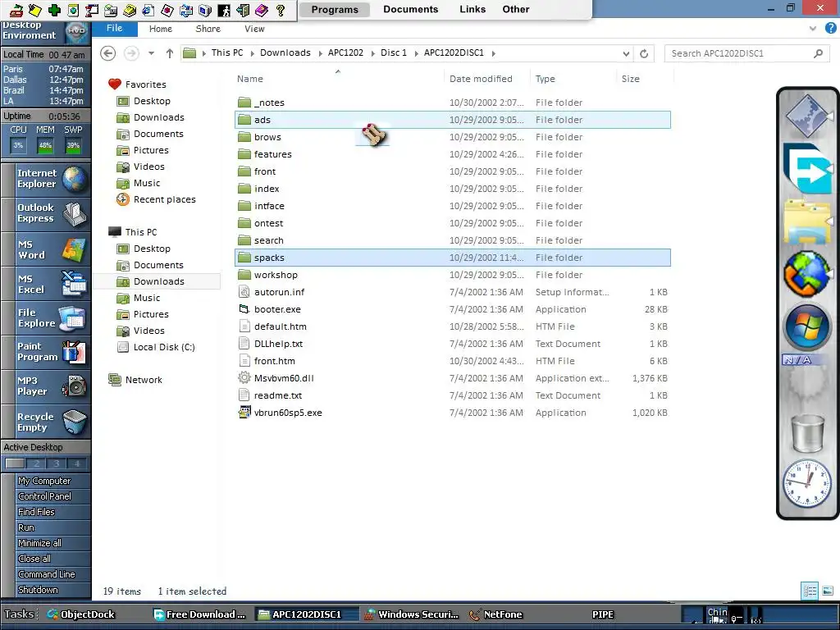
Task: Switch to active desktop 2
Action: pos(36,463)
